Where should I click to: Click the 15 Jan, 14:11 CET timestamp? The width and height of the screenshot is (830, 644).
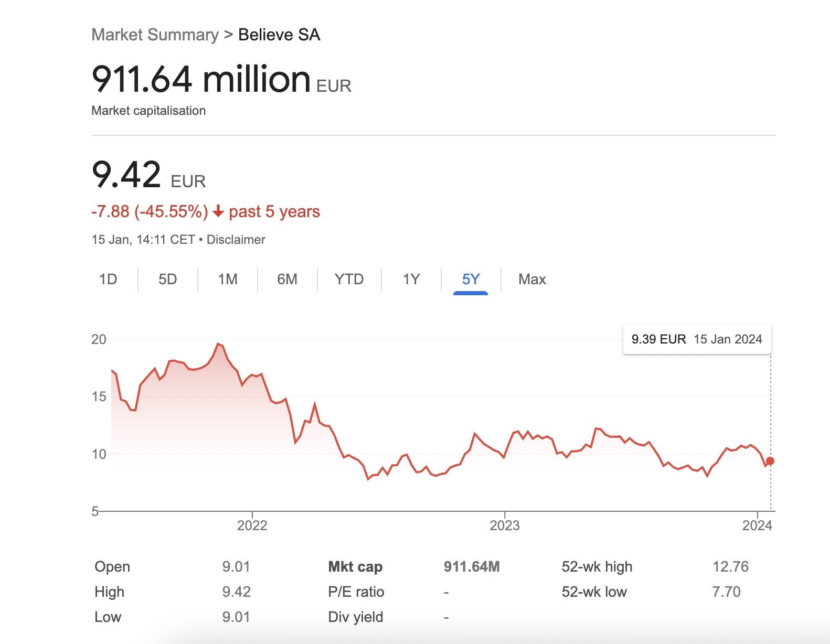[x=143, y=240]
